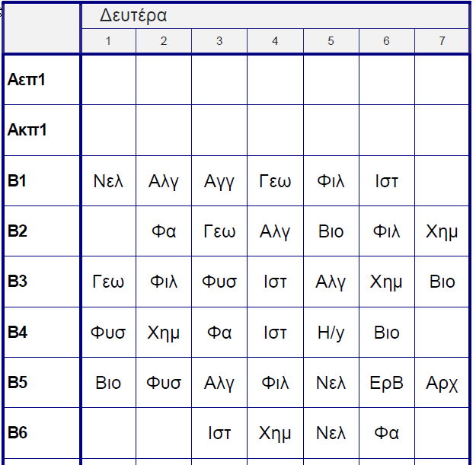Viewport: 476px width, 465px height.
Task: Select the Αρχ cell in row B5
Action: 442,382
